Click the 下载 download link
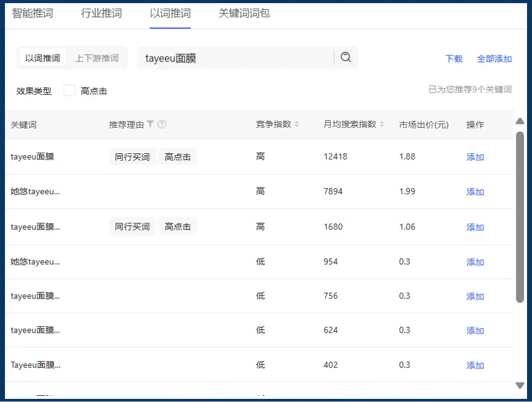532x402 pixels. (x=453, y=58)
